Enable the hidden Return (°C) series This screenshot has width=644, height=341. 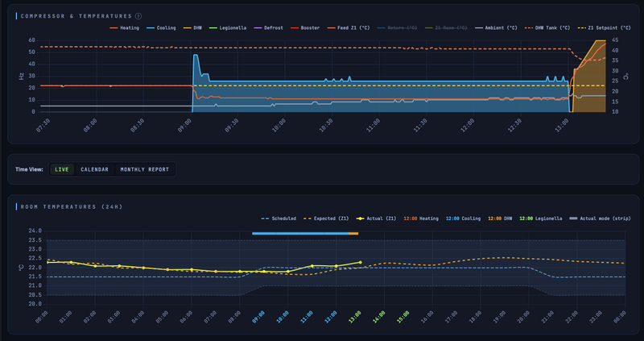pyautogui.click(x=397, y=28)
